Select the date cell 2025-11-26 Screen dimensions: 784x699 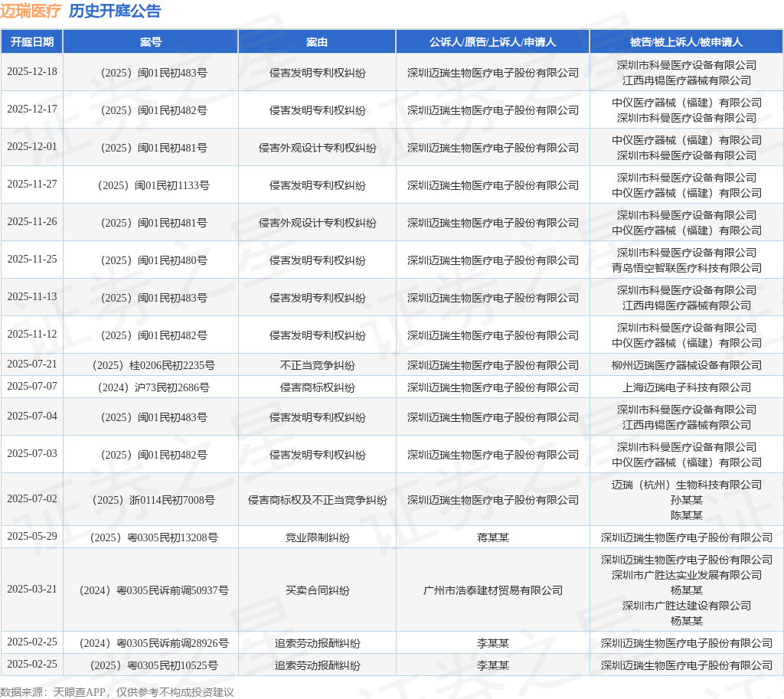pyautogui.click(x=32, y=221)
